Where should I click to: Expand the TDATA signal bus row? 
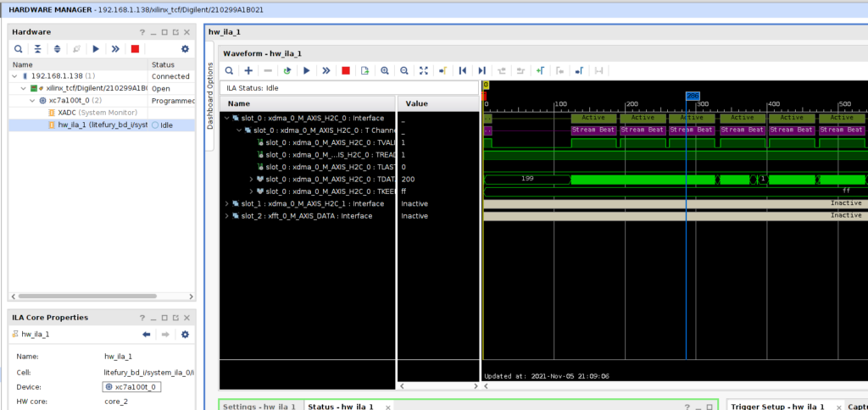point(251,180)
